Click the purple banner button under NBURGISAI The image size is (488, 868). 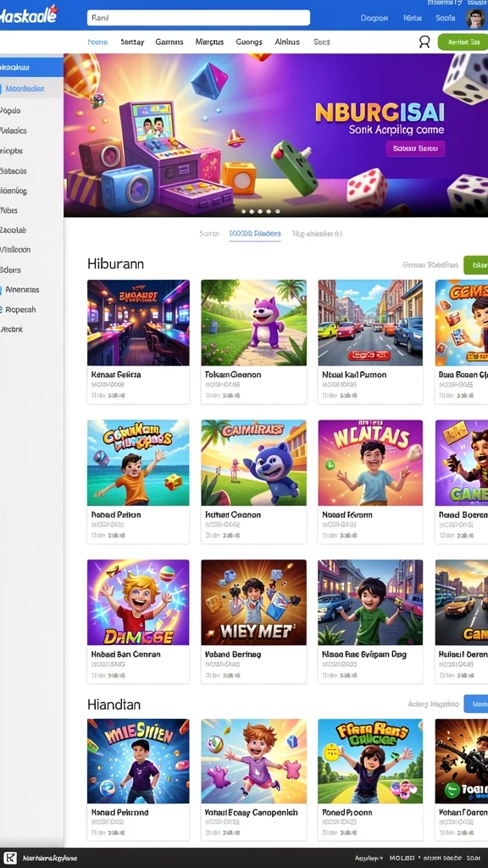[x=415, y=148]
